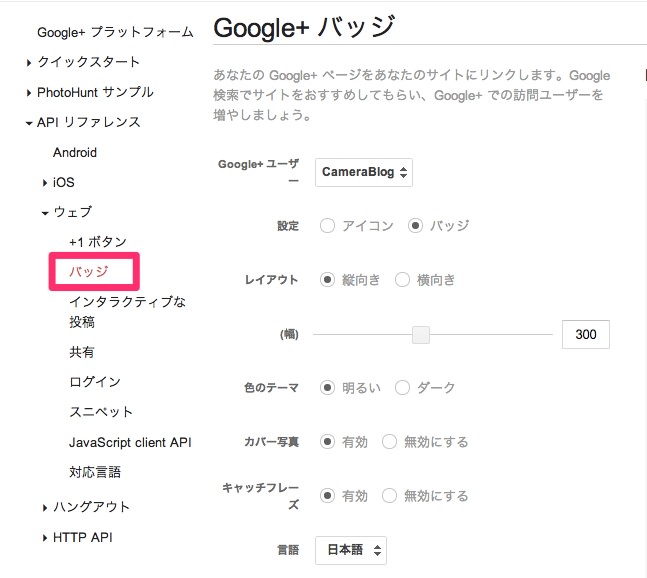
Task: Enable カバー写真 with 有効 radio
Action: click(327, 441)
